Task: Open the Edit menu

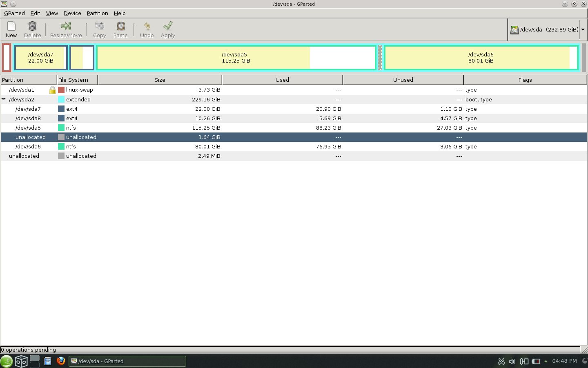Action: point(35,13)
